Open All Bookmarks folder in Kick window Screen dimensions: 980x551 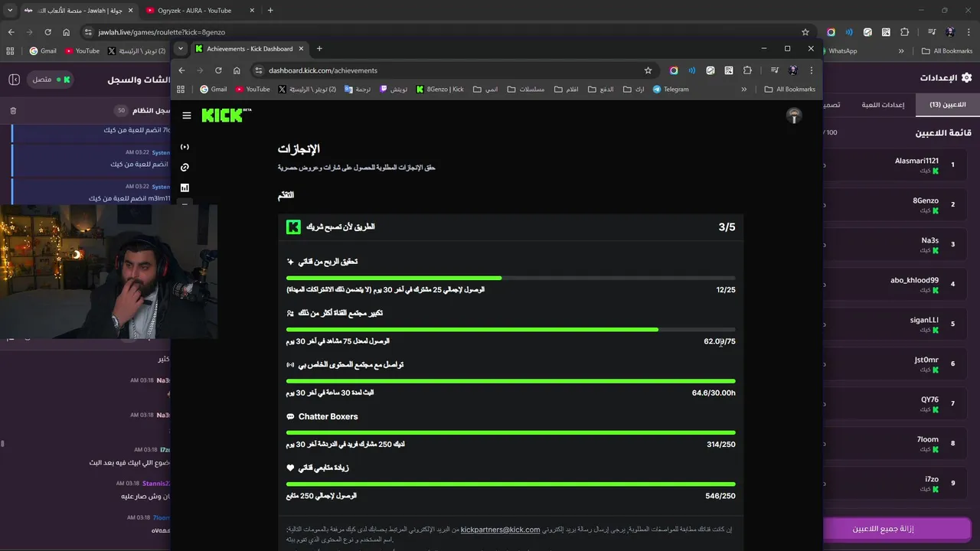(x=790, y=90)
